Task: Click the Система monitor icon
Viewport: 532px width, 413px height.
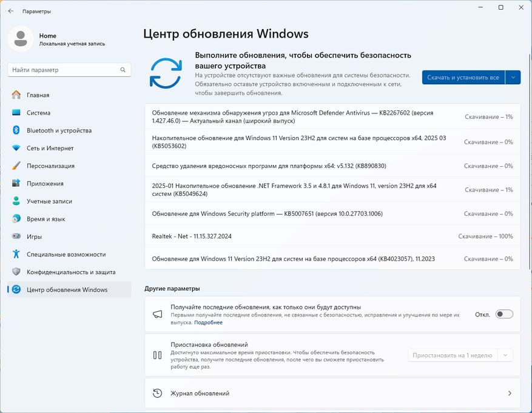Action: [16, 113]
